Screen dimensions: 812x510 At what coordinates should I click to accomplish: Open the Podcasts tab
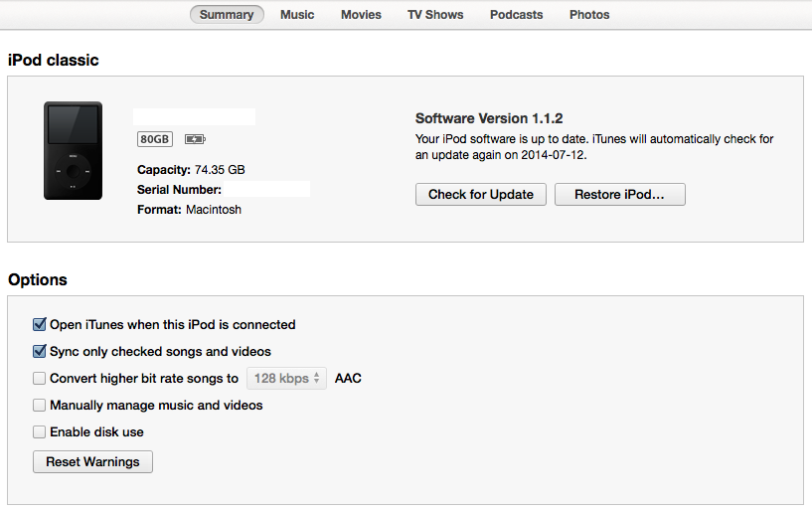coord(516,15)
